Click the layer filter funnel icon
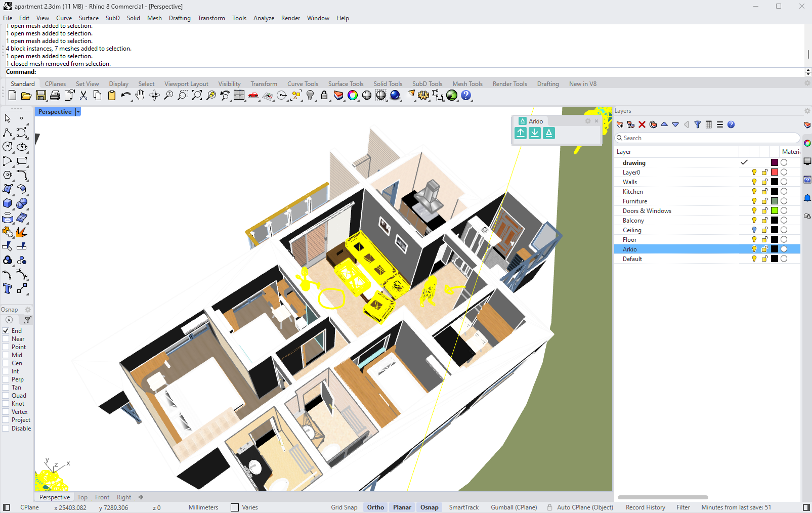The width and height of the screenshot is (812, 513). [x=698, y=124]
